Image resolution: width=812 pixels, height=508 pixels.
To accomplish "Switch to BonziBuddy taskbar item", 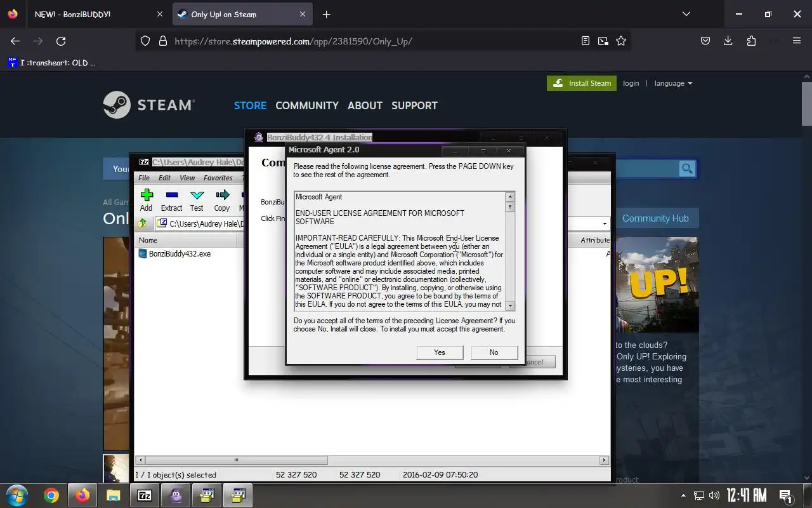I will click(x=176, y=495).
